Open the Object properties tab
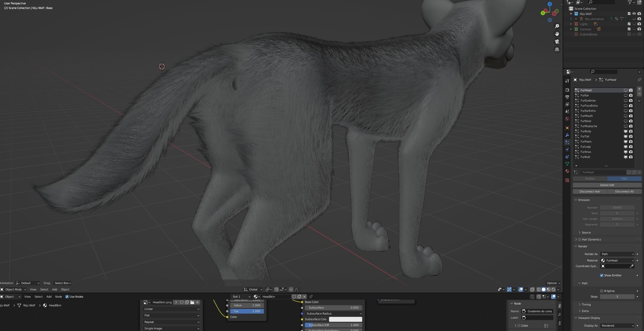 click(x=567, y=128)
